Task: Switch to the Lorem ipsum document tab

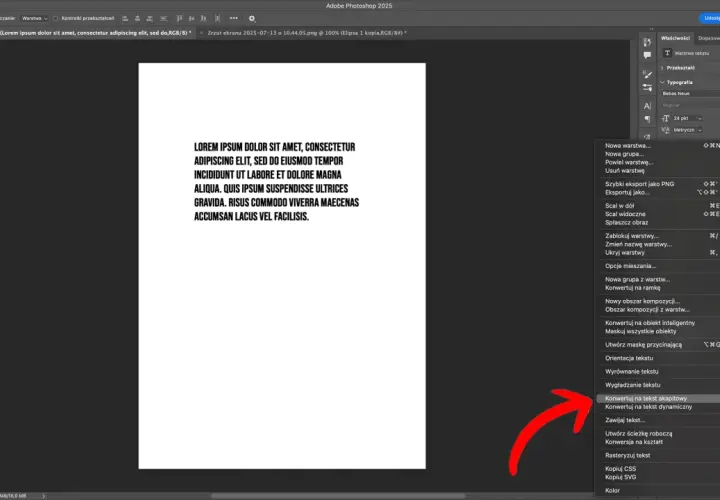Action: click(x=96, y=33)
